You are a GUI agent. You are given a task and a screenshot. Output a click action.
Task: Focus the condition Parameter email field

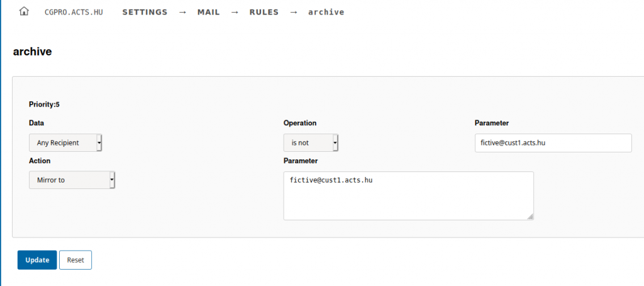(x=553, y=143)
